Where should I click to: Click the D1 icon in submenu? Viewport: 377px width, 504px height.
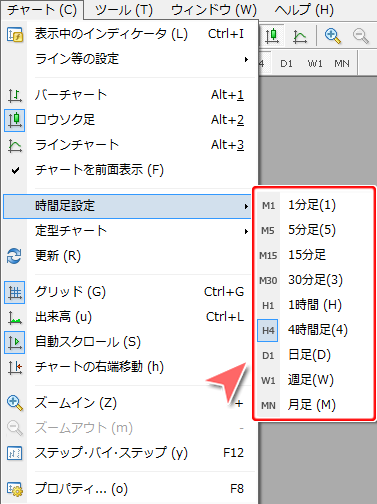coord(268,356)
